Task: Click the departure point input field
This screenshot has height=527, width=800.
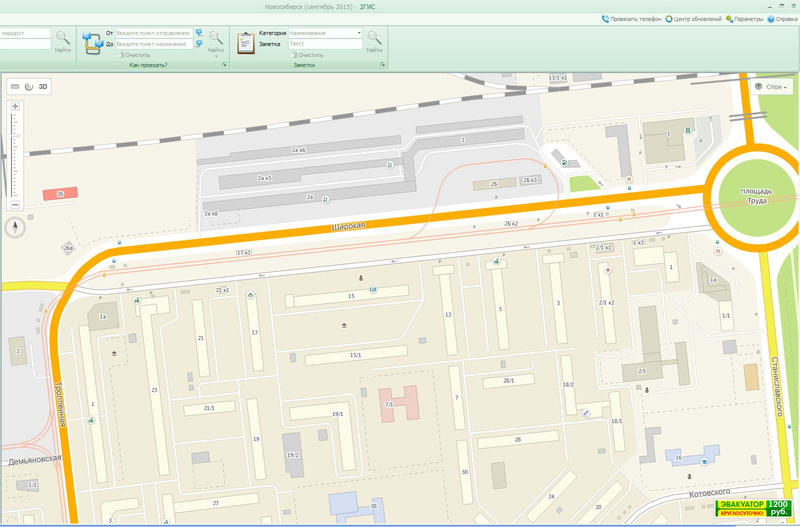Action: (x=154, y=33)
